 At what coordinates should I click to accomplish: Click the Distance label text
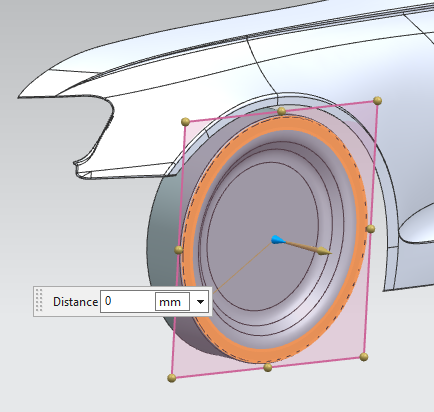pos(75,302)
